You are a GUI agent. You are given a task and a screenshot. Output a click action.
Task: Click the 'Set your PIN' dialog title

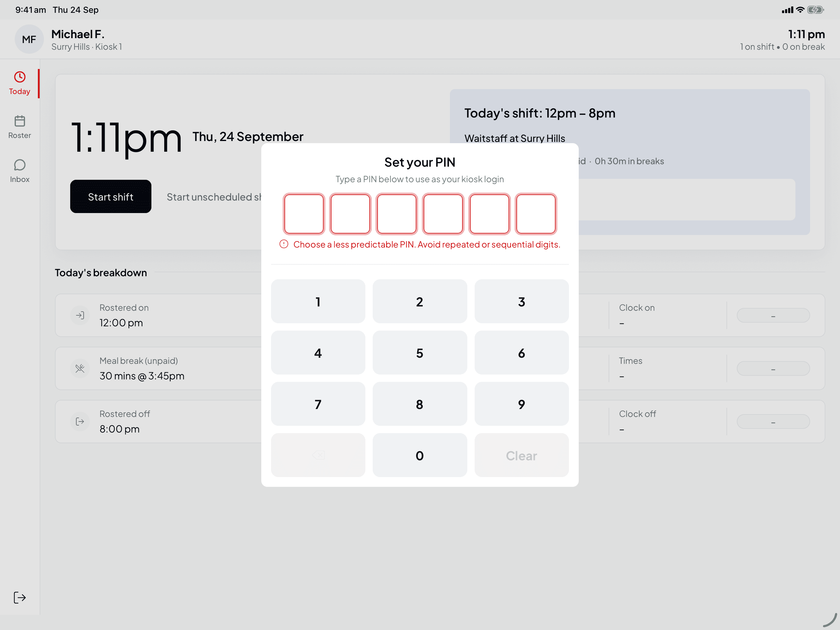tap(420, 162)
